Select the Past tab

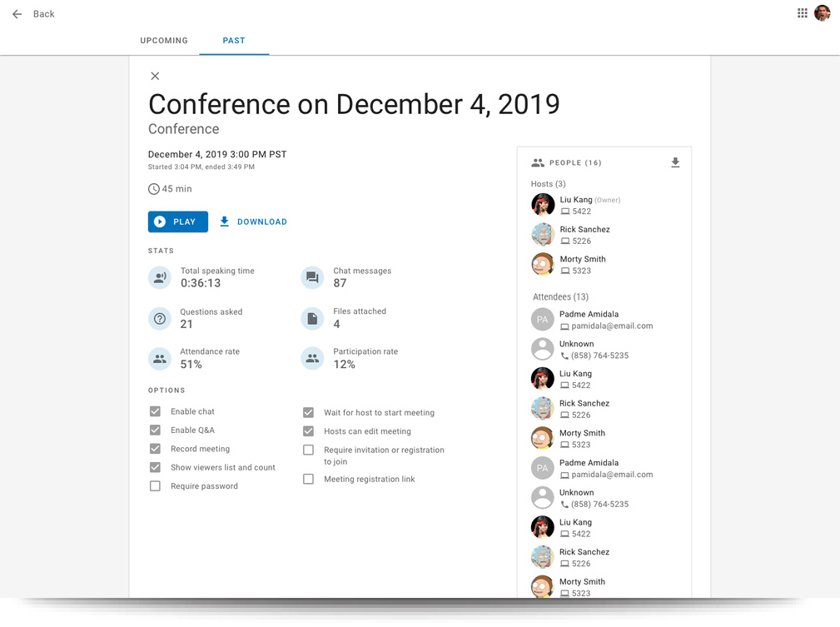[x=234, y=41]
